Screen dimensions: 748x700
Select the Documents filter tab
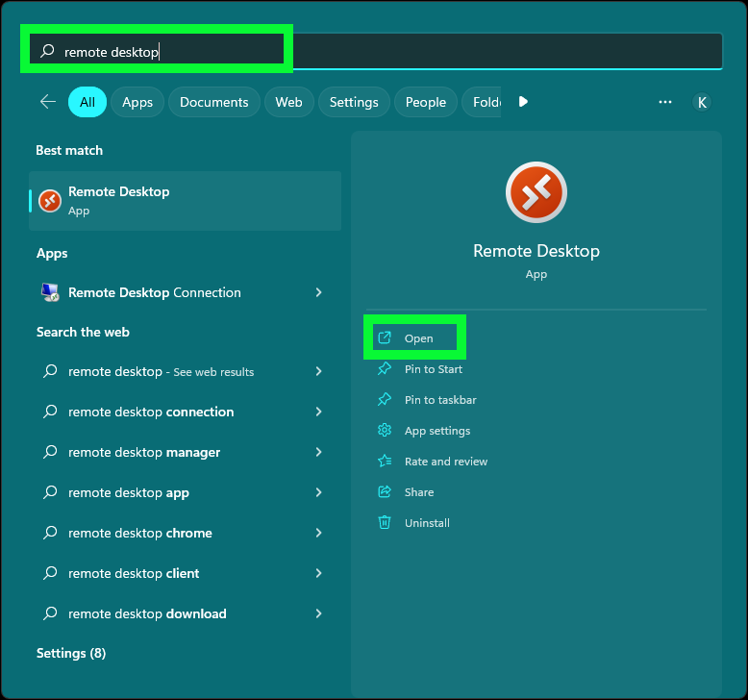(x=213, y=102)
